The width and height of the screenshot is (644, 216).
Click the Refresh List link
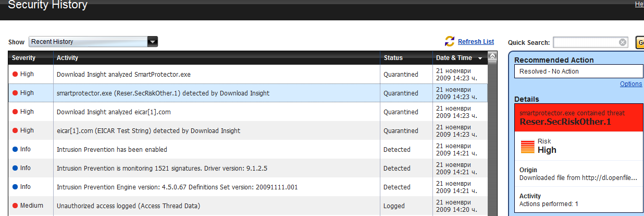pyautogui.click(x=476, y=42)
